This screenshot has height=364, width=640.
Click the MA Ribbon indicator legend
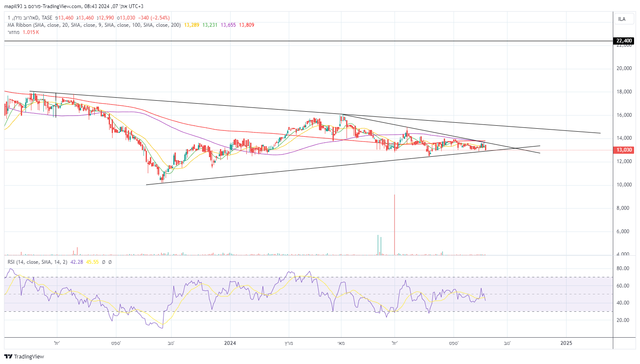(x=94, y=25)
